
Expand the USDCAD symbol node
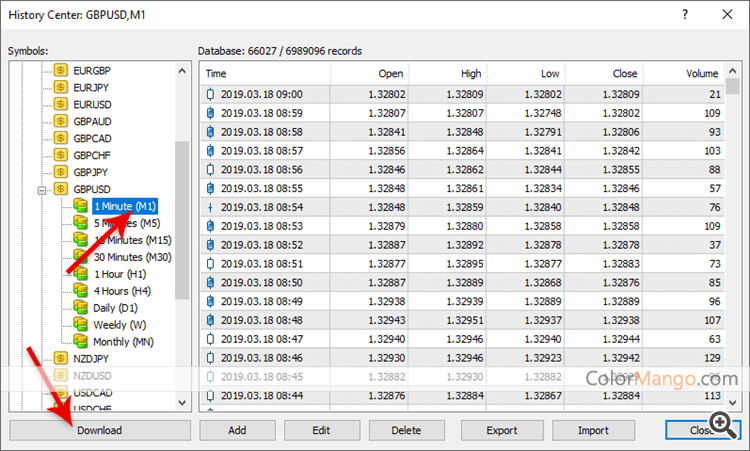(x=42, y=392)
